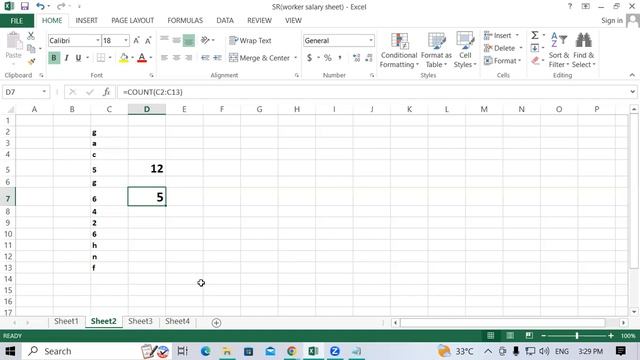Open the font color dropdown arrow
This screenshot has width=640, height=360.
pyautogui.click(x=151, y=58)
